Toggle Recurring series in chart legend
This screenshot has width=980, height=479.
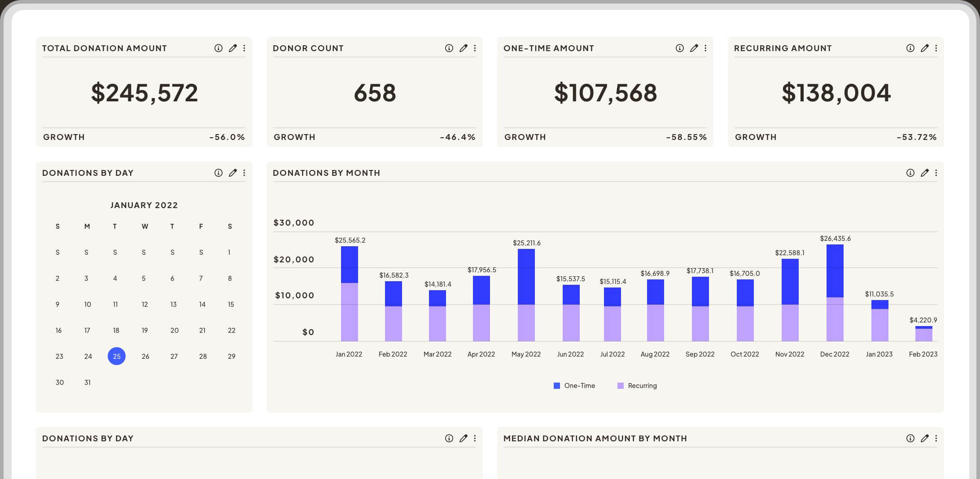click(x=637, y=386)
